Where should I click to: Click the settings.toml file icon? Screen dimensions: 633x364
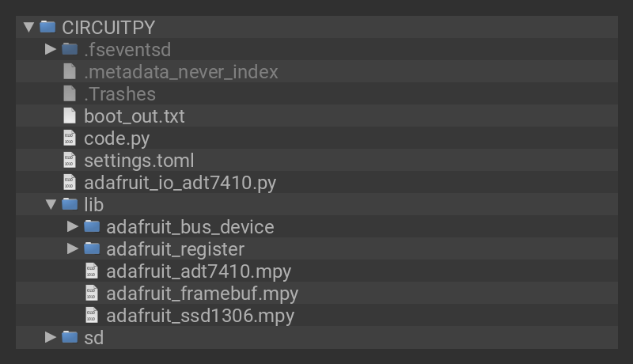(x=70, y=160)
